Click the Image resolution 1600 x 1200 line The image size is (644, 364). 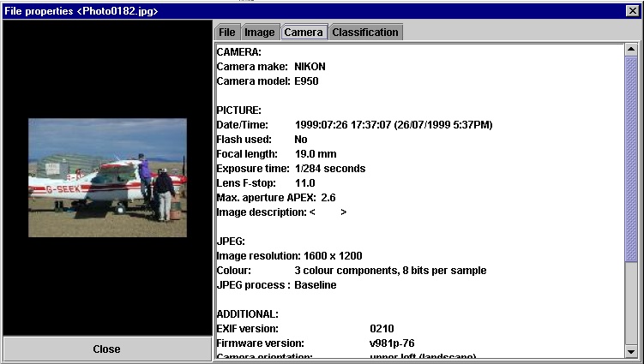coord(289,256)
